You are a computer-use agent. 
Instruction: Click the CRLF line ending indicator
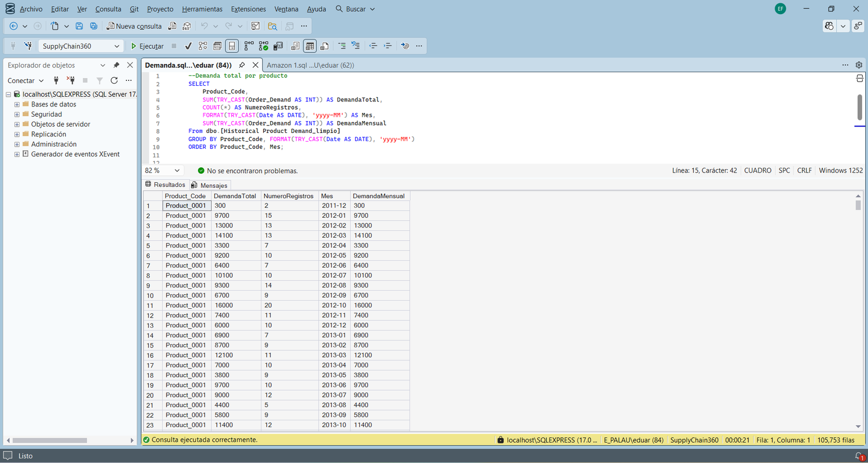pos(805,170)
